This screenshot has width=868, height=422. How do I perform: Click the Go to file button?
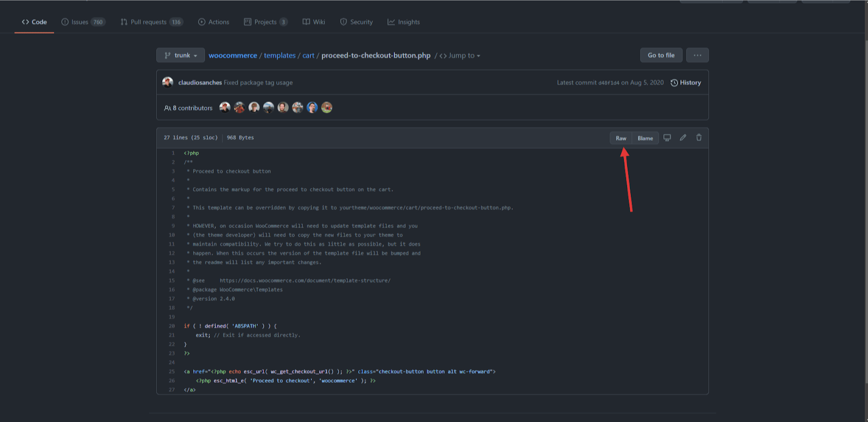[661, 55]
